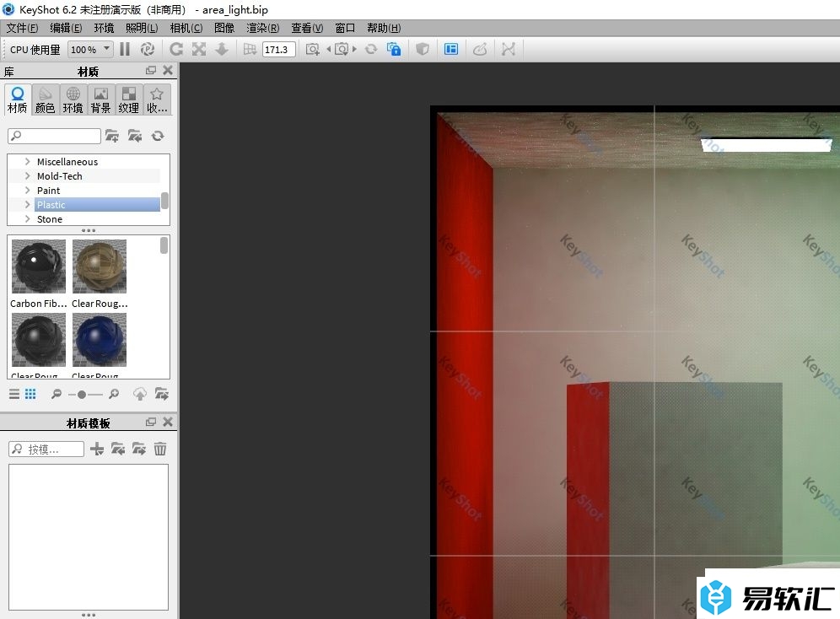
Task: Switch to the 材质 library tab
Action: (17, 100)
